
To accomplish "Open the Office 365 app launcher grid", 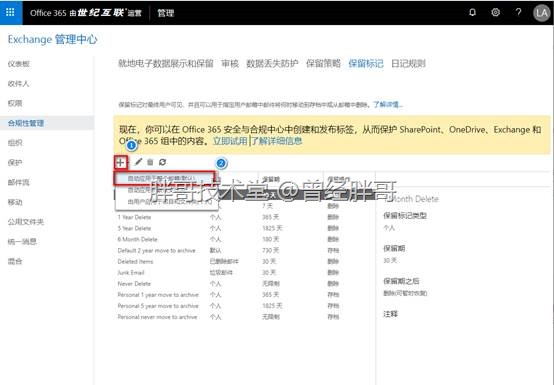I will point(10,13).
